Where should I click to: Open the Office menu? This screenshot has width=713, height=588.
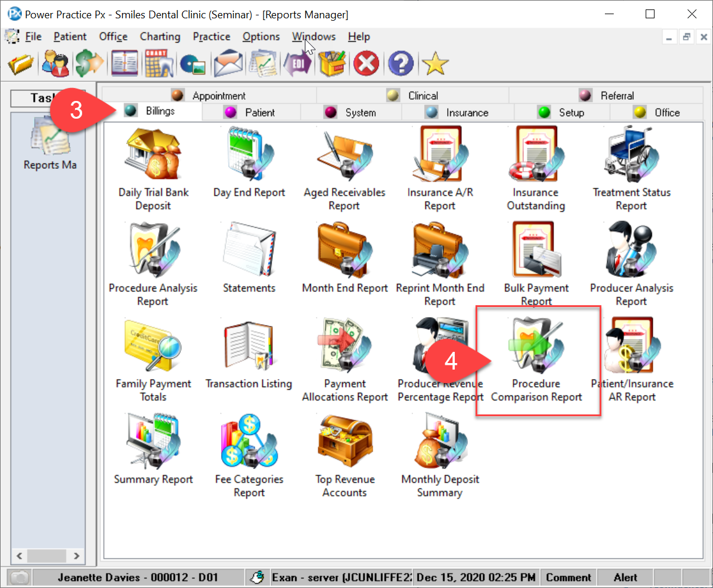coord(113,37)
